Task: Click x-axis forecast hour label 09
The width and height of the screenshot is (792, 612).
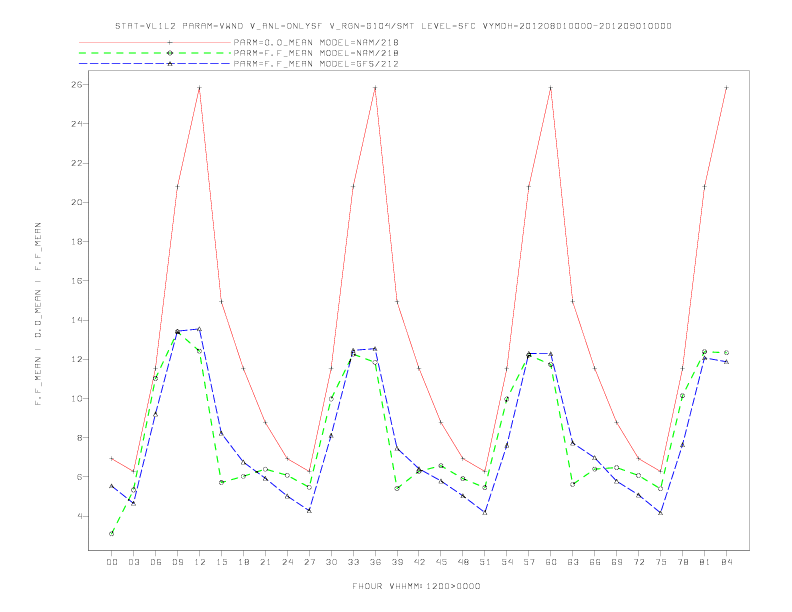Action: click(x=178, y=562)
